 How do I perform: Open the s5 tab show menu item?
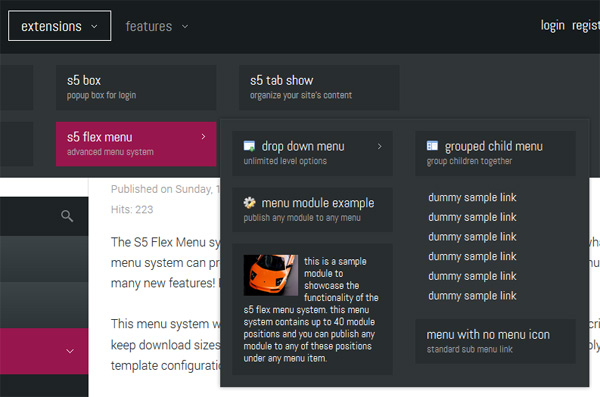[x=319, y=87]
